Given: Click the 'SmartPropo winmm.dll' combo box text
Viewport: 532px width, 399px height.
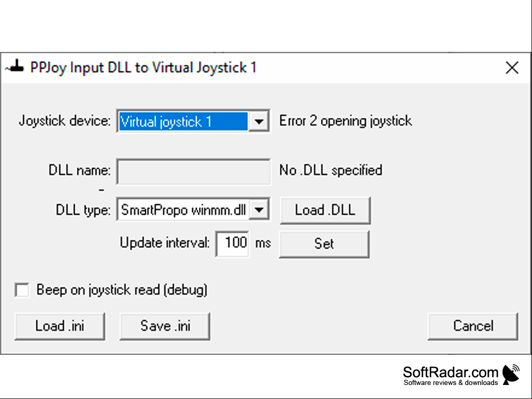Looking at the screenshot, I should click(183, 210).
